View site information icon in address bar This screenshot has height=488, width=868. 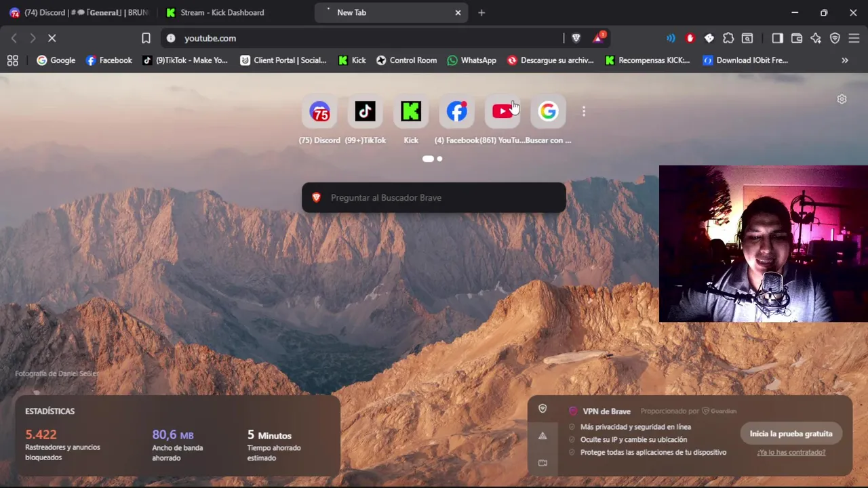pos(171,38)
